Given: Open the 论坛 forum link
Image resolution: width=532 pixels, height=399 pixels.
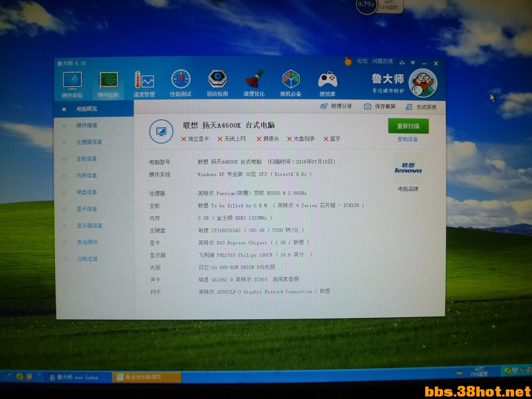Looking at the screenshot, I should [362, 61].
